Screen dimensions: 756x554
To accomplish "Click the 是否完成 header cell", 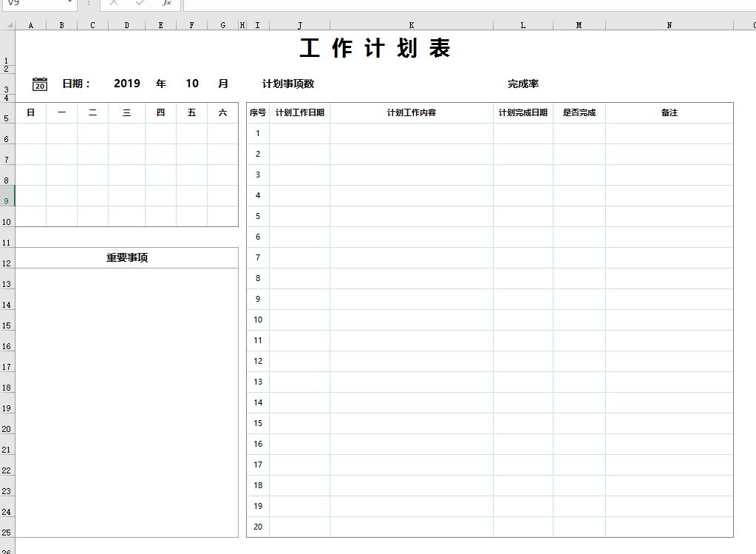I will (x=579, y=112).
